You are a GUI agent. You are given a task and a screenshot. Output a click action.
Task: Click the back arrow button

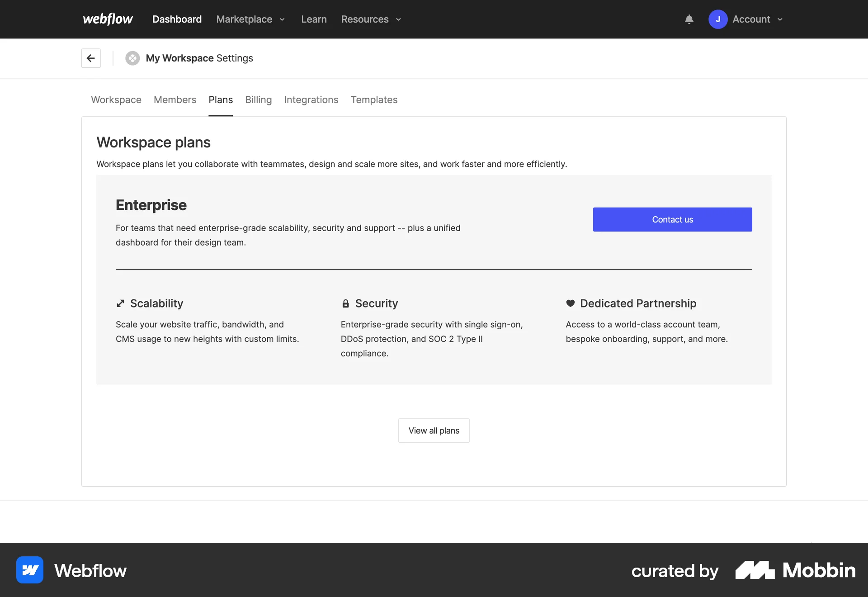90,58
